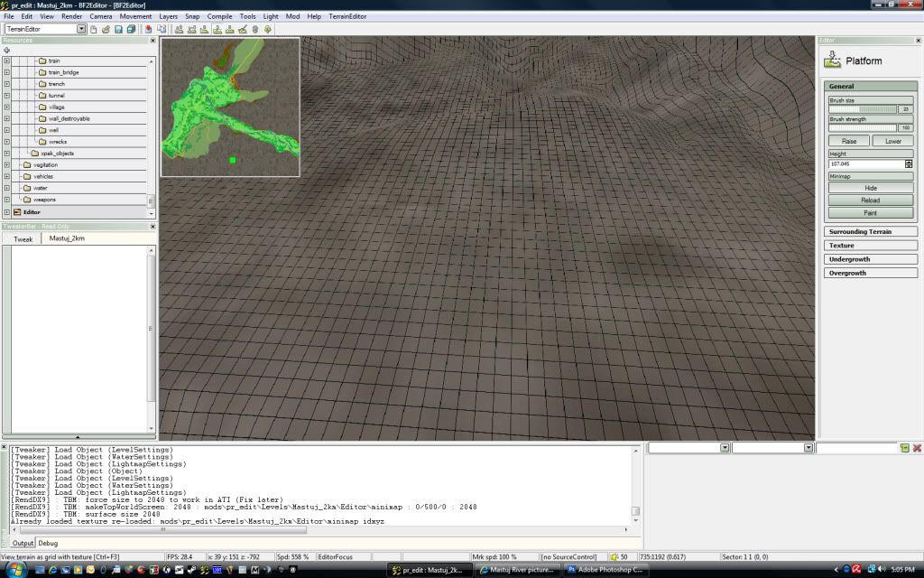Hide the minimap using the Hide button
924x578 pixels.
(870, 188)
